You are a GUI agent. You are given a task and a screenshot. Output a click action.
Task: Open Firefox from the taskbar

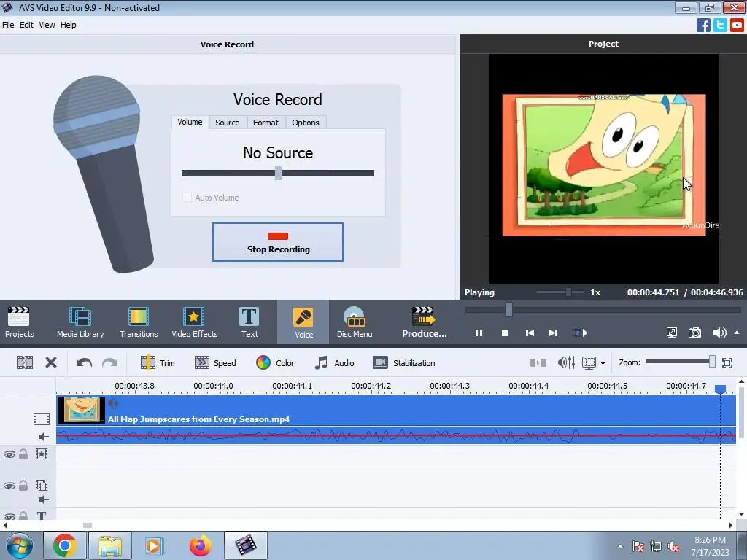[x=200, y=545]
